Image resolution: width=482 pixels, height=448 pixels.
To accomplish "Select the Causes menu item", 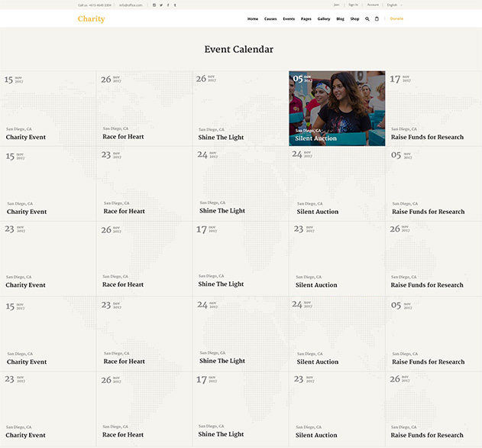I will [x=270, y=18].
